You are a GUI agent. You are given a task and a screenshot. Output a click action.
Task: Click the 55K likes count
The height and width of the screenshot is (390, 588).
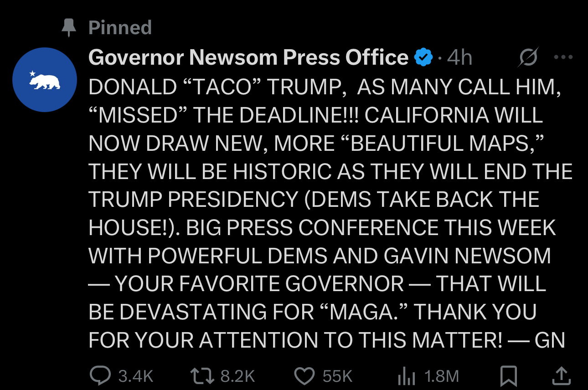[x=338, y=376]
